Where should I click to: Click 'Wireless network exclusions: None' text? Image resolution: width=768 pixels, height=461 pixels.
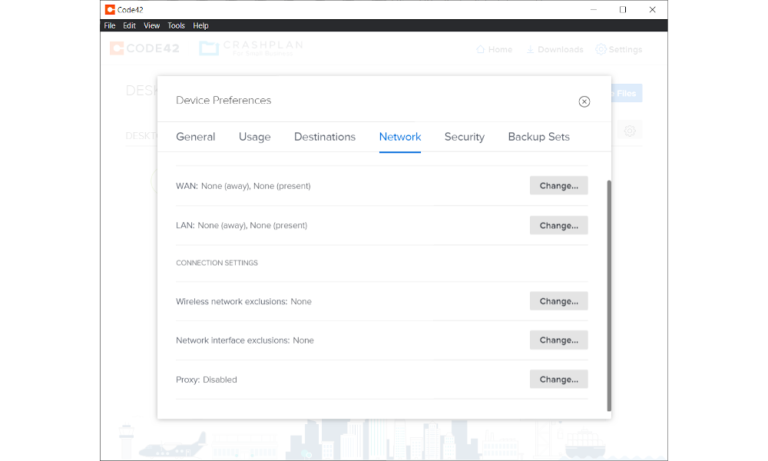pos(243,301)
